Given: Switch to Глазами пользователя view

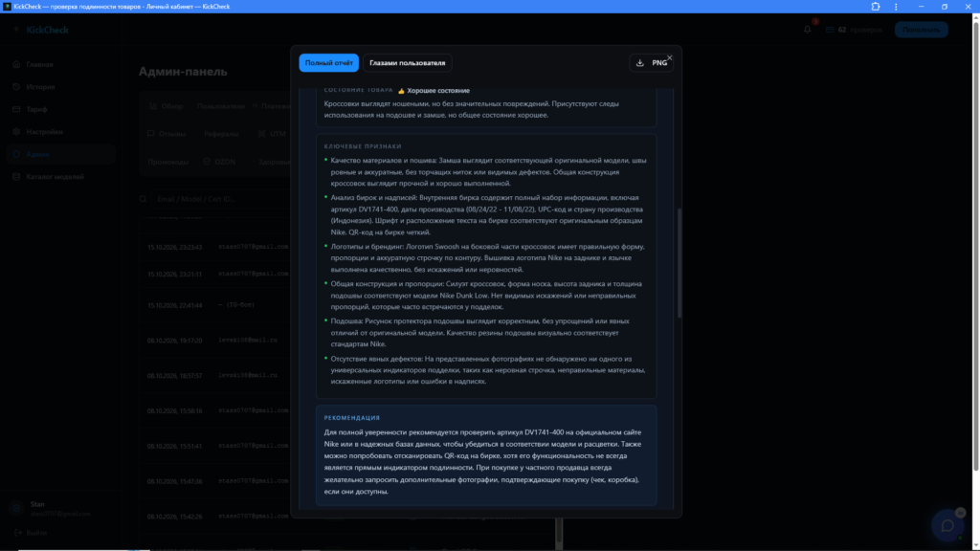Looking at the screenshot, I should 407,63.
